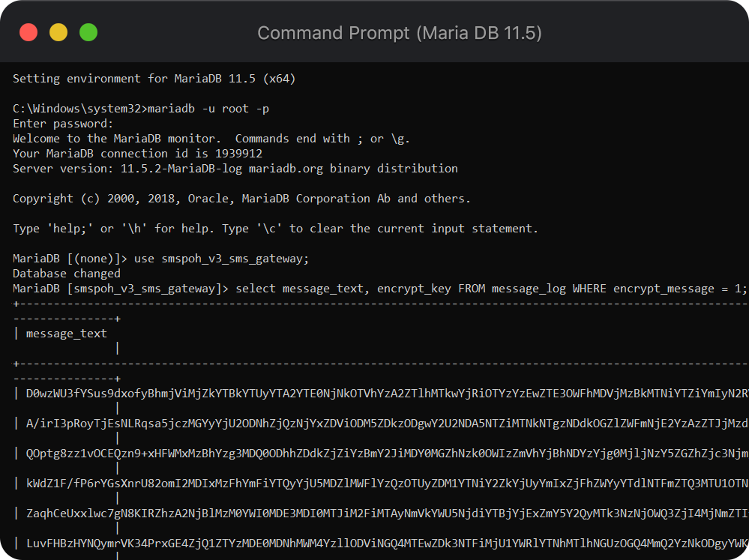Click the message_text column header

[x=67, y=334]
